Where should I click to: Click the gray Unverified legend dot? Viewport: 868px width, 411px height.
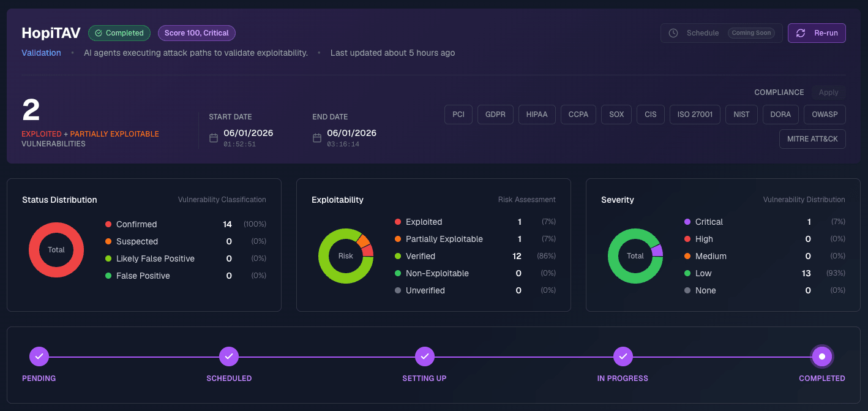[398, 291]
